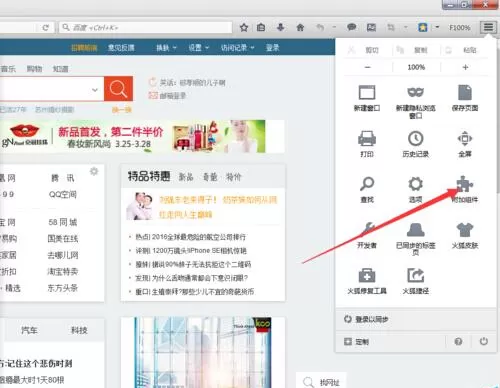Click the browser toolbar search field
The height and width of the screenshot is (388, 500).
[x=146, y=27]
